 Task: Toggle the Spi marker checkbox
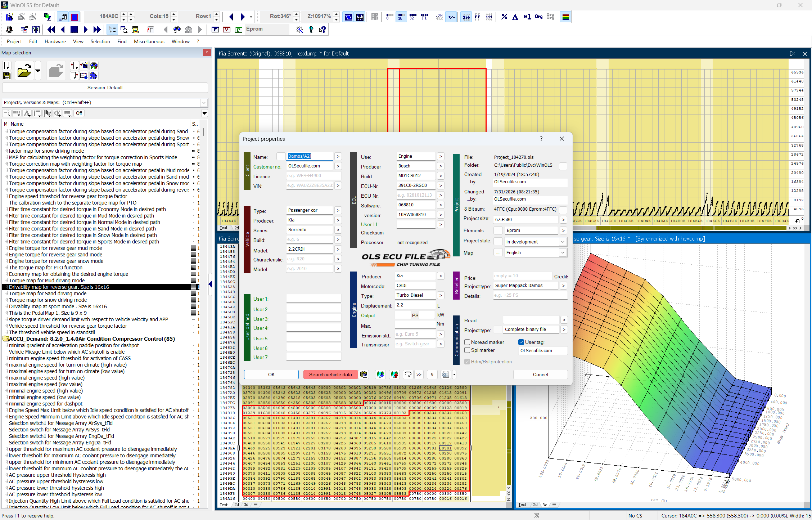pos(467,350)
